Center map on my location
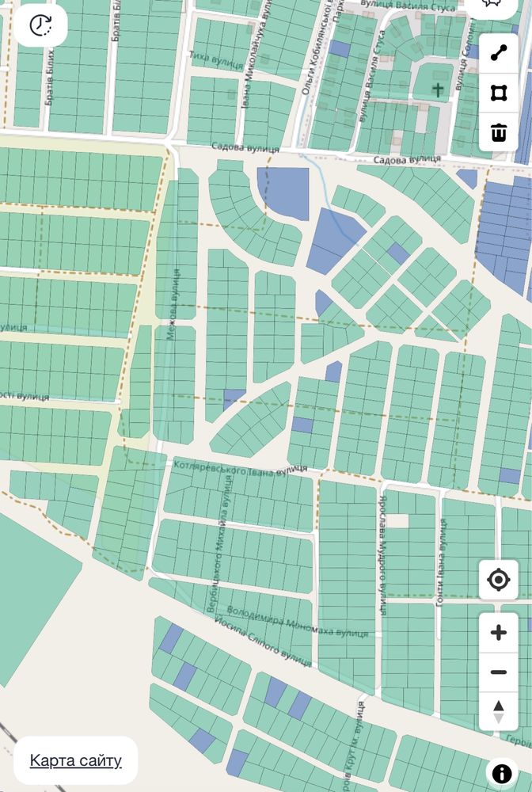The width and height of the screenshot is (532, 792). [499, 580]
